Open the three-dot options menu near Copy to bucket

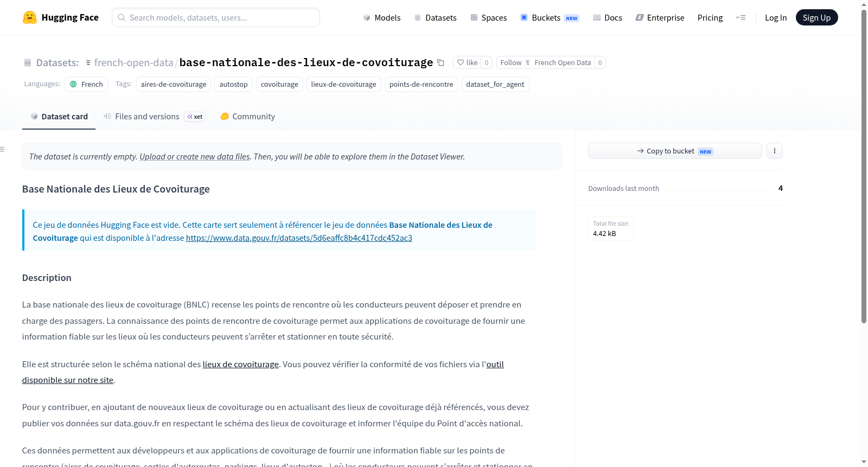click(774, 151)
